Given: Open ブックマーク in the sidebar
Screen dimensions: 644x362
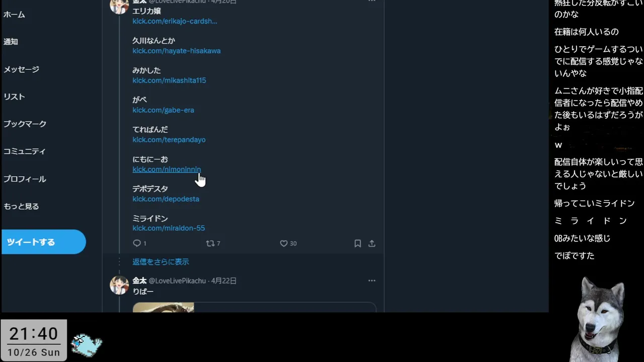Looking at the screenshot, I should click(x=25, y=124).
